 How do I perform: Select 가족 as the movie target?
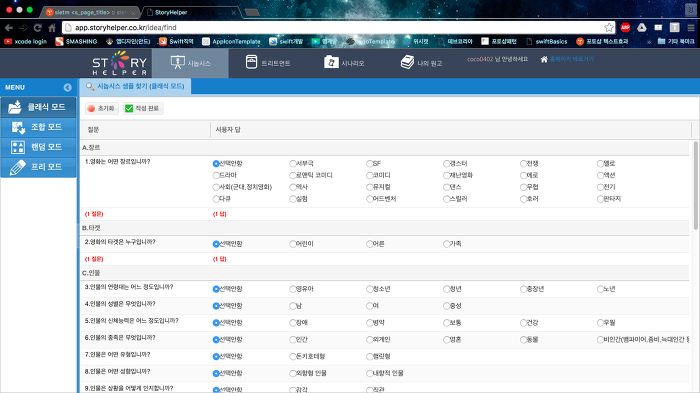tap(446, 244)
